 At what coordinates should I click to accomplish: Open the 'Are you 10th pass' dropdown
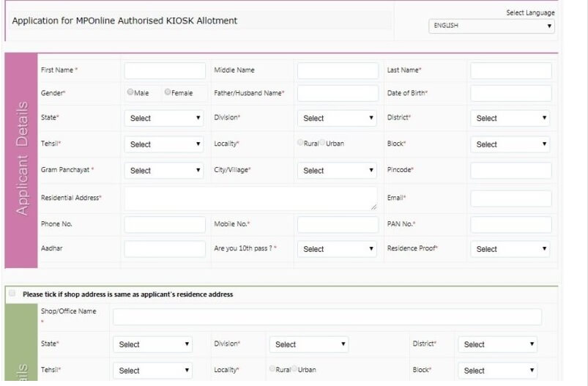coord(337,249)
